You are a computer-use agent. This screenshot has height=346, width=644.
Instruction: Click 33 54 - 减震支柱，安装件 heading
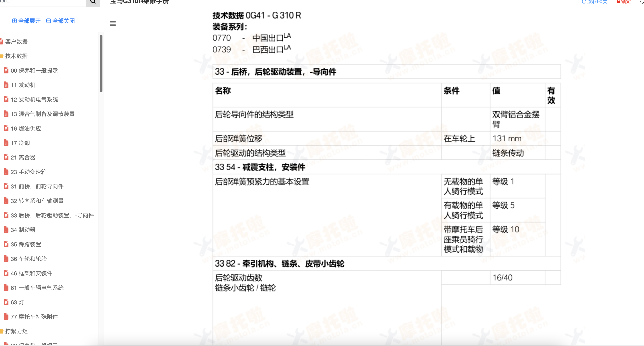pos(260,167)
